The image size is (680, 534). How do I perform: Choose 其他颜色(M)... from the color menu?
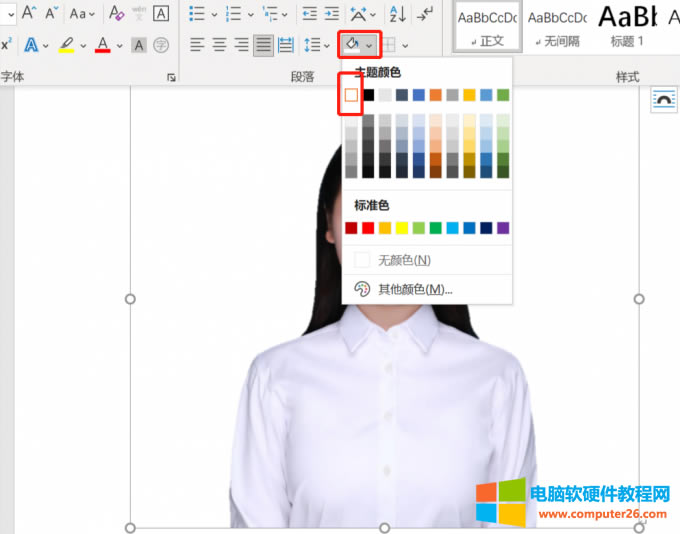tap(415, 289)
